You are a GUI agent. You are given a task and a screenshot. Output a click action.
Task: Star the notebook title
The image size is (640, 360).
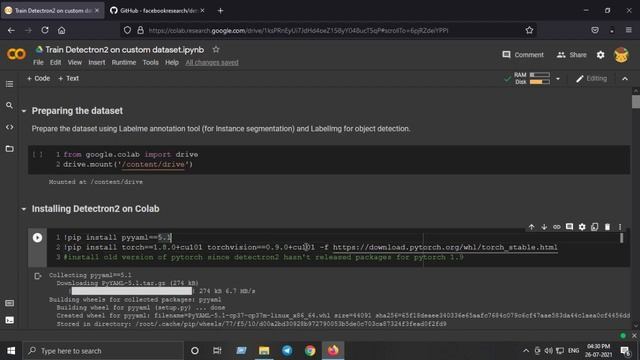pos(216,49)
